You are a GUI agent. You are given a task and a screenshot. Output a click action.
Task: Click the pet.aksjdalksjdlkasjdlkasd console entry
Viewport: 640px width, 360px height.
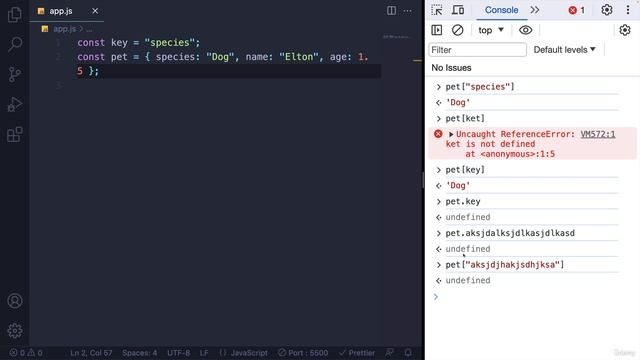510,233
